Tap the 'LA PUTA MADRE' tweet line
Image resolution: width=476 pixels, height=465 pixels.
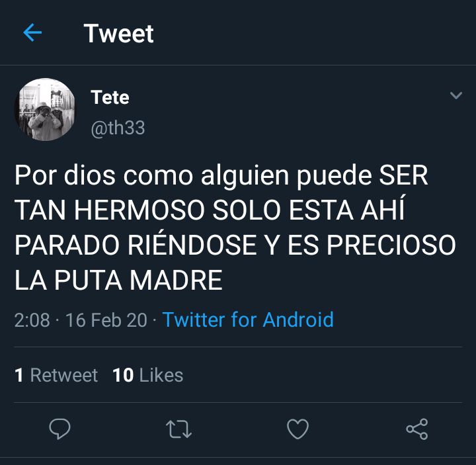pos(118,280)
